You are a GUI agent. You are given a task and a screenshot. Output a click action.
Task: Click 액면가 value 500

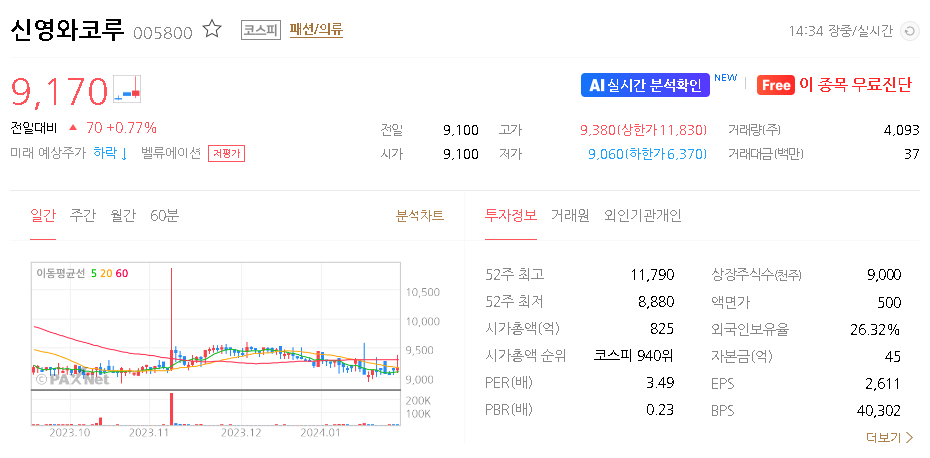click(x=889, y=302)
